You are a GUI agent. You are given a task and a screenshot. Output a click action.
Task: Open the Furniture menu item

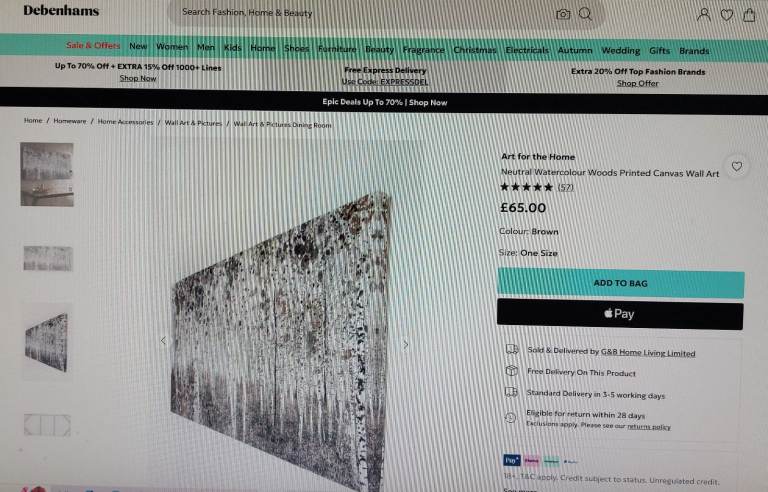[337, 49]
